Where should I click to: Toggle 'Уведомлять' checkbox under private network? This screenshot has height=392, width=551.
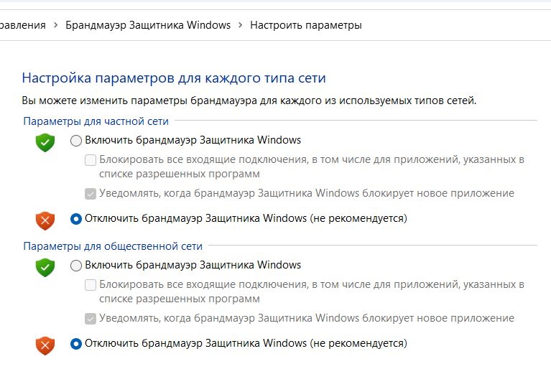tap(91, 193)
